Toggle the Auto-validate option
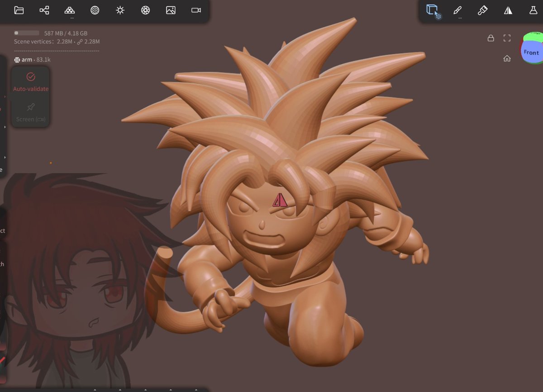543x392 pixels. [x=31, y=81]
